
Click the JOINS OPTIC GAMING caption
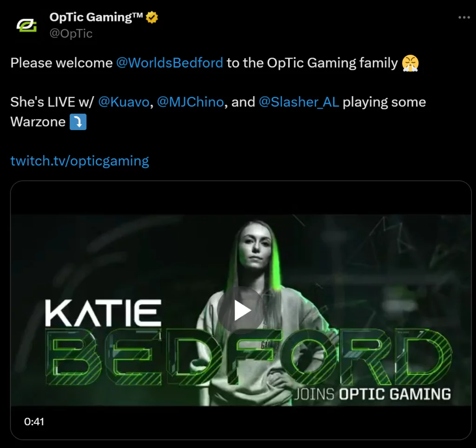(372, 394)
